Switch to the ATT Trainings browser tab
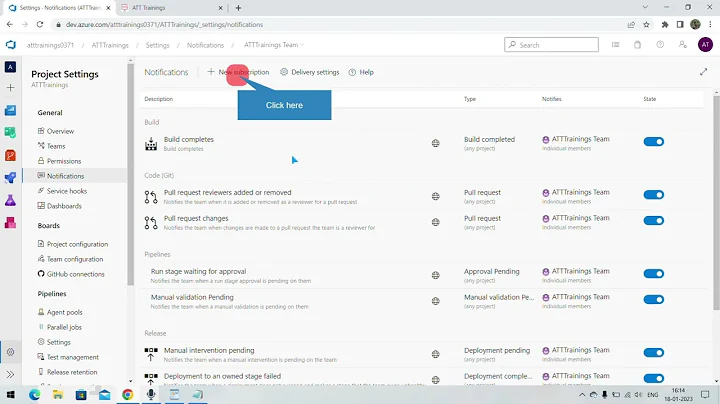This screenshot has width=720, height=404. click(170, 8)
